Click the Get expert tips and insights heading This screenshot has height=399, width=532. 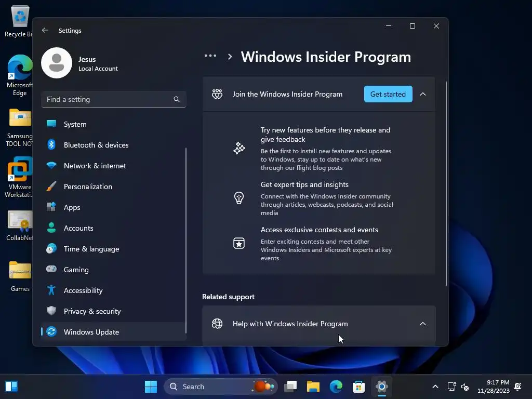click(304, 184)
